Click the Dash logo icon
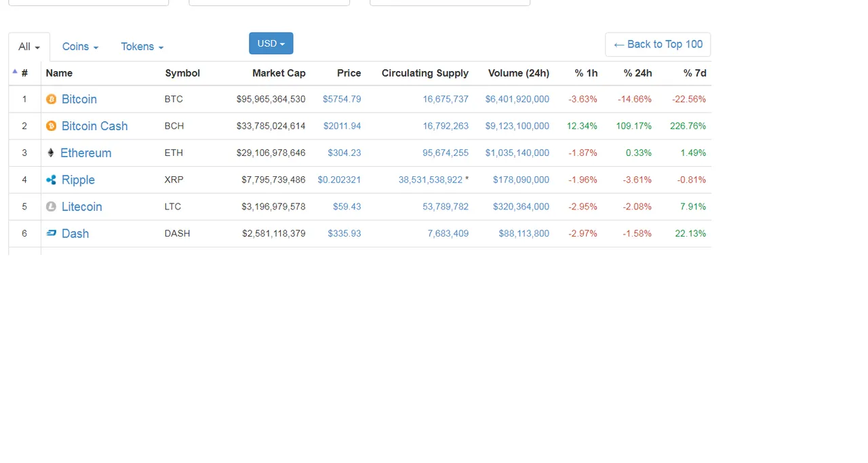The image size is (868, 463). tap(51, 233)
